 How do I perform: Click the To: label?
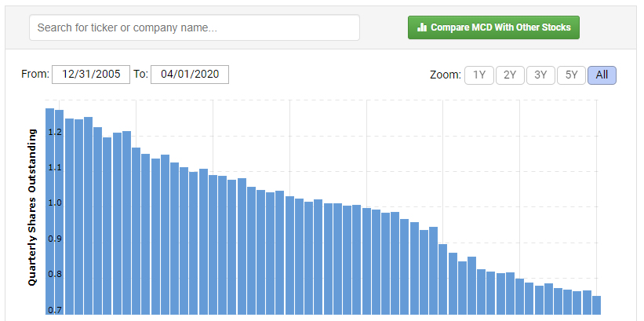[140, 75]
